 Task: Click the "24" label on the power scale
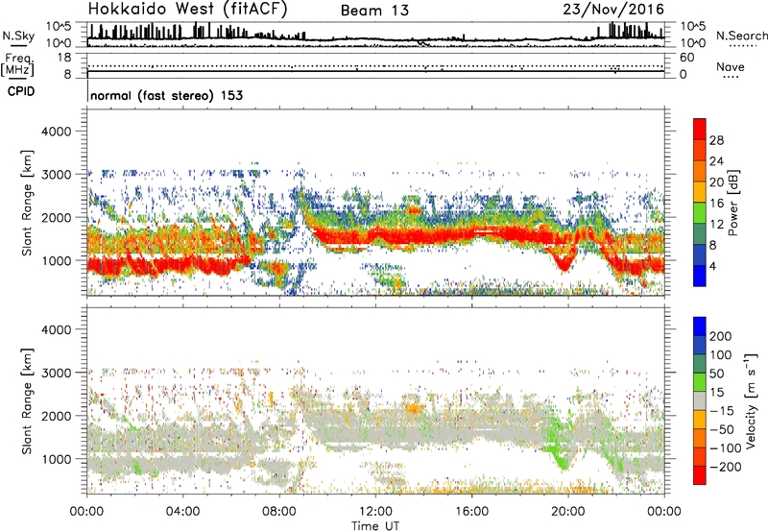(716, 161)
